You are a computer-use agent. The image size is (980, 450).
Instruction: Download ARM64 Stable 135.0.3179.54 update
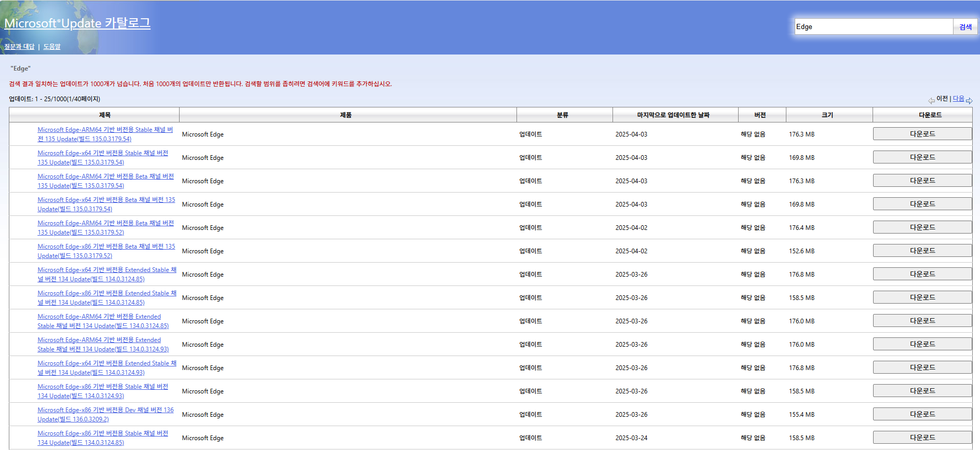coord(922,134)
